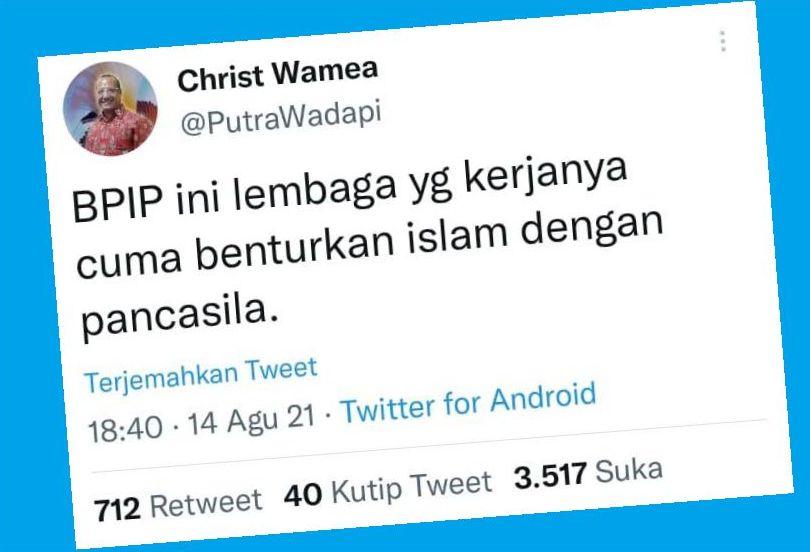Viewport: 810px width, 552px height.
Task: Click Christ Wamea's round profile avatar
Action: 110,109
